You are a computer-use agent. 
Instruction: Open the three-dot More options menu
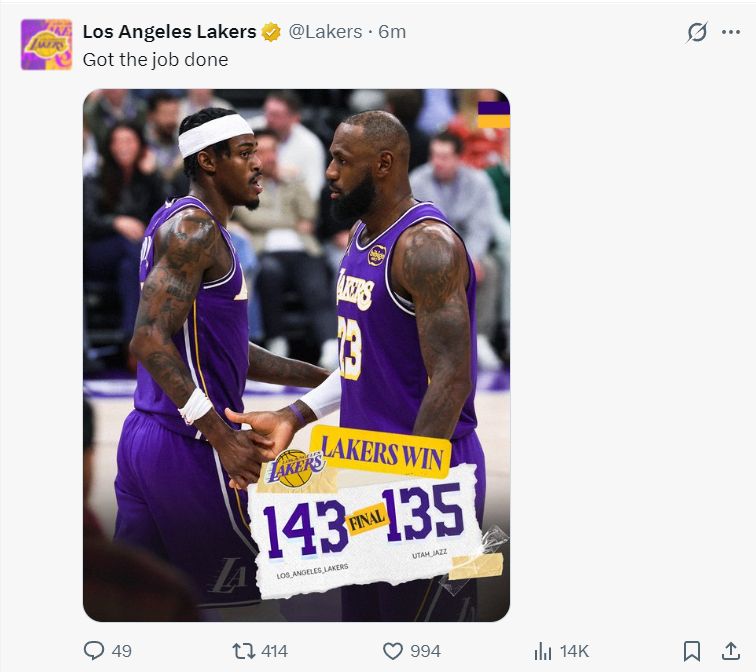pos(732,32)
